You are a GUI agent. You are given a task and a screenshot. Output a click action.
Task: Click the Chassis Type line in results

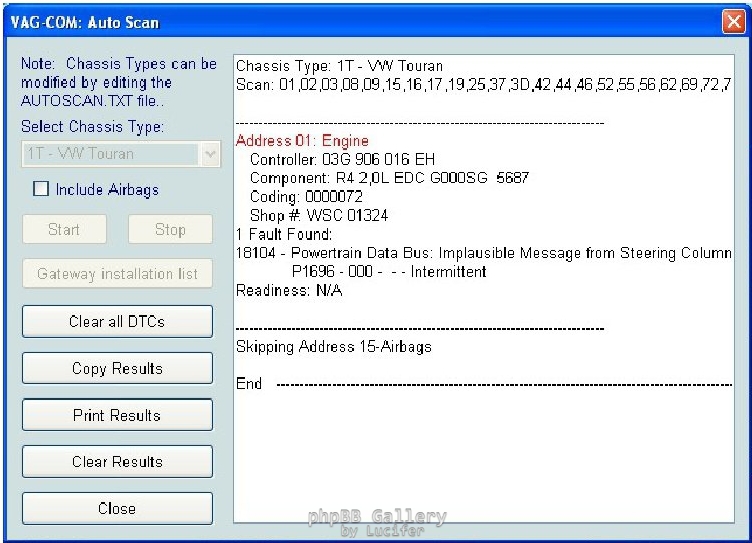(339, 66)
